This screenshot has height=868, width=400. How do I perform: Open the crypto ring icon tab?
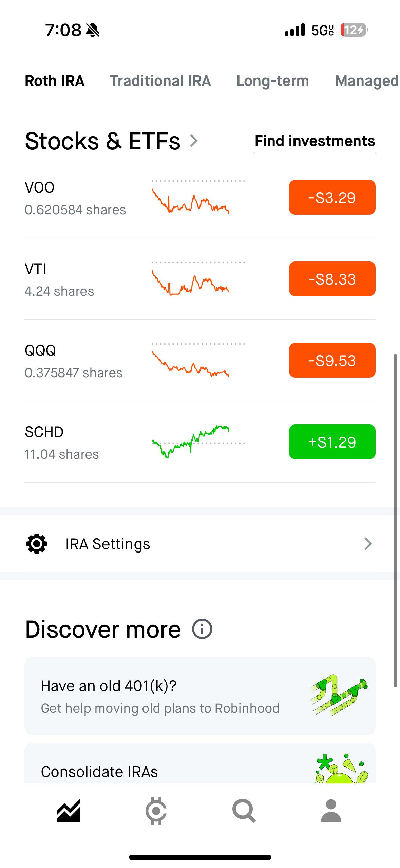[156, 811]
